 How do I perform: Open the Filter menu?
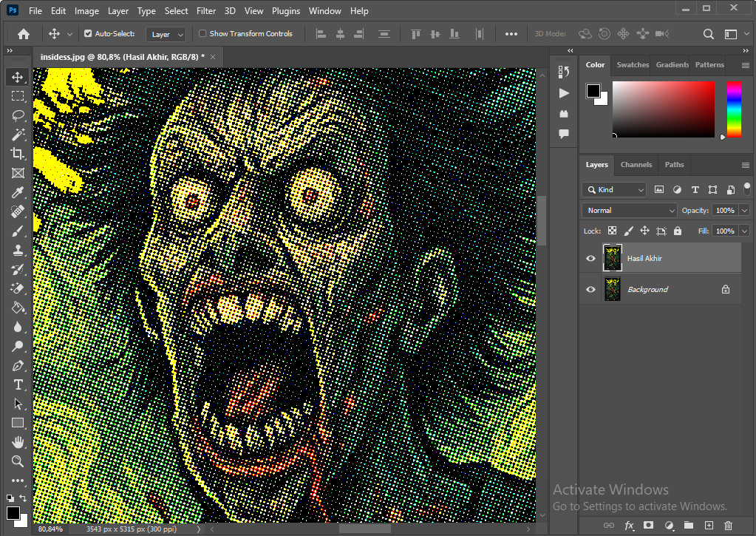pyautogui.click(x=206, y=11)
